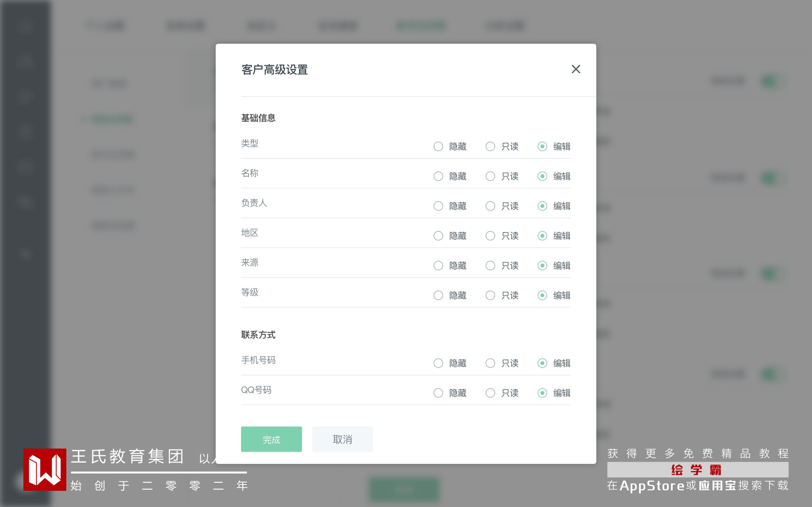Click the 取消 button
This screenshot has height=507, width=812.
coord(342,439)
